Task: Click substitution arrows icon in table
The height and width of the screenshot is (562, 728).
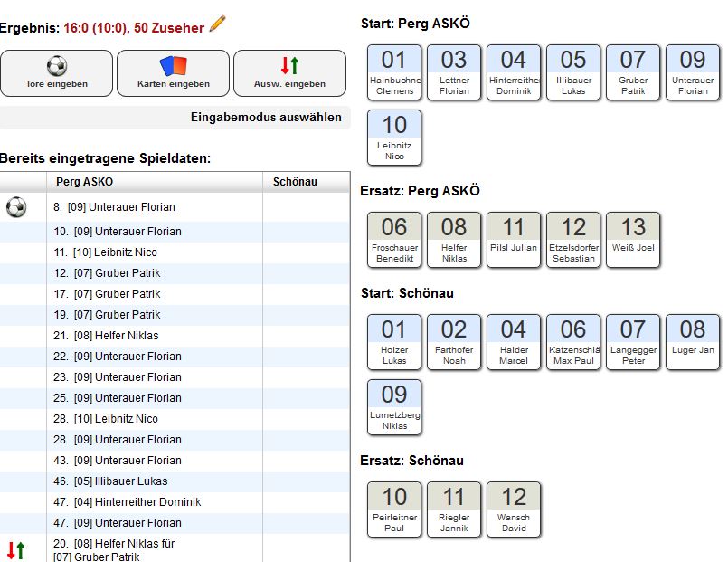Action: point(16,550)
